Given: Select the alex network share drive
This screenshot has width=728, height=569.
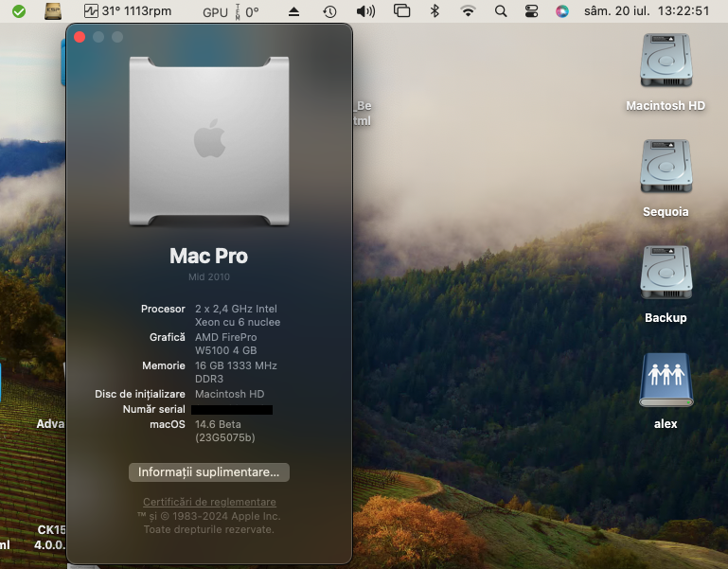Looking at the screenshot, I should 666,391.
